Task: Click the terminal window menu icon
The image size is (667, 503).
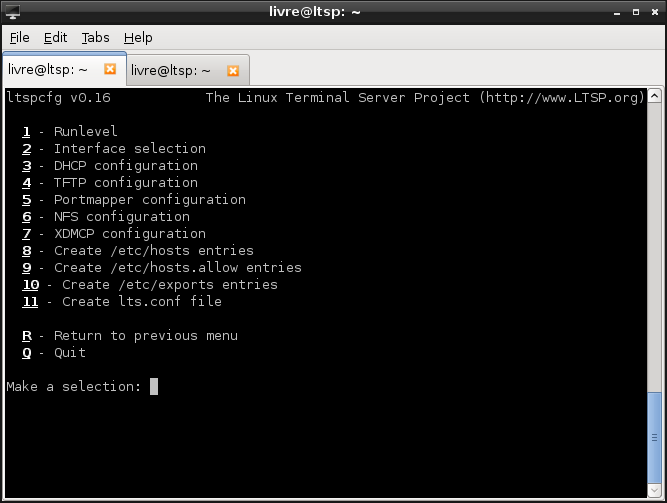Action: (12, 12)
